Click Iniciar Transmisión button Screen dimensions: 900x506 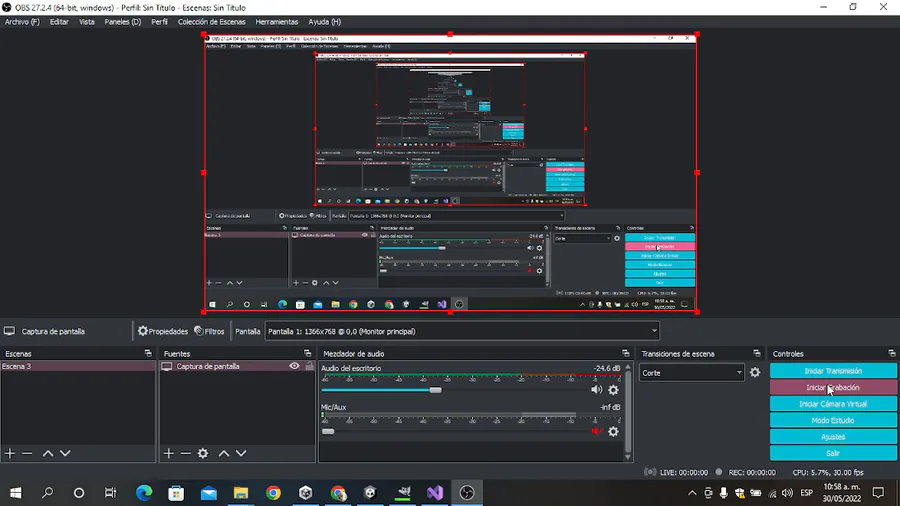(833, 371)
